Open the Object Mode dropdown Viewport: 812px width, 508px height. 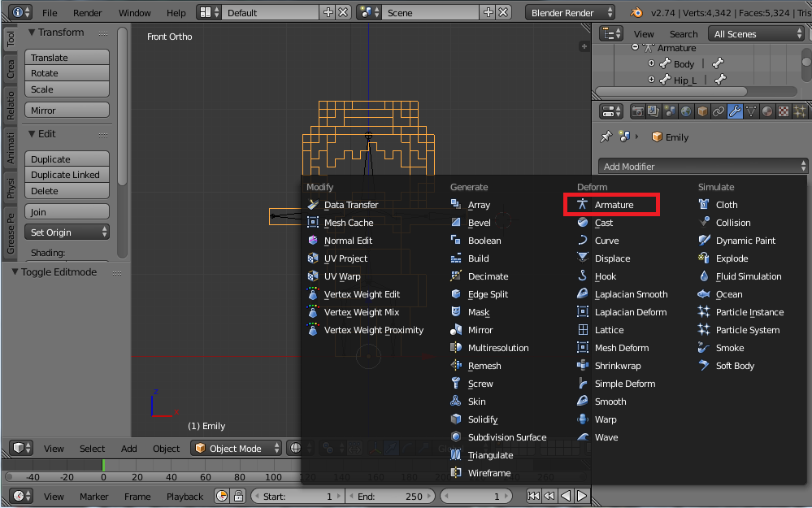click(x=237, y=448)
